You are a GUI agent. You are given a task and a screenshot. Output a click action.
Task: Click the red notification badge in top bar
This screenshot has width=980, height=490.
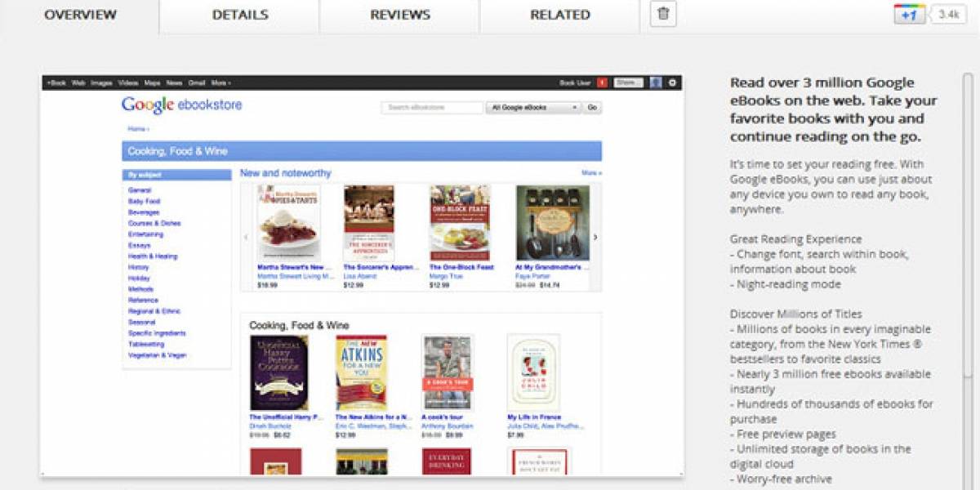click(602, 82)
